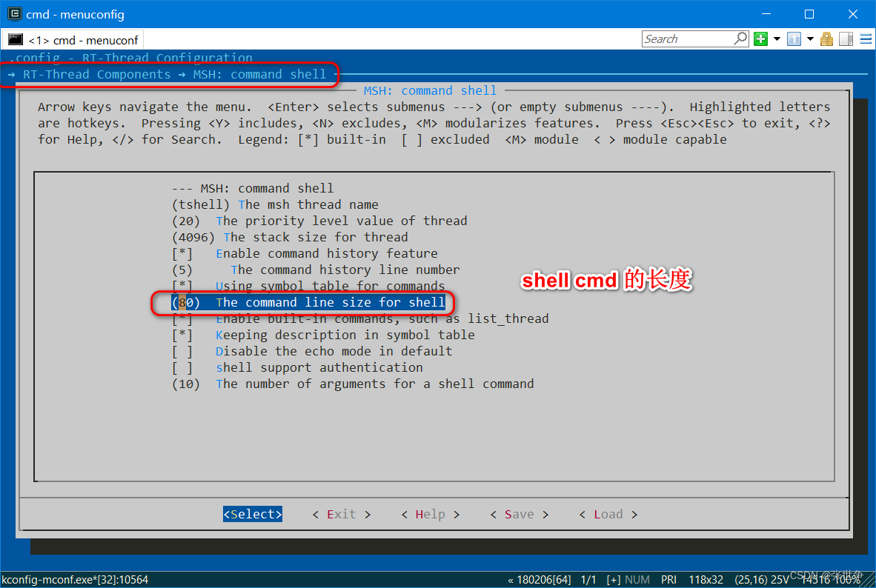This screenshot has width=876, height=588.
Task: Click the < Load > button
Action: pos(608,514)
